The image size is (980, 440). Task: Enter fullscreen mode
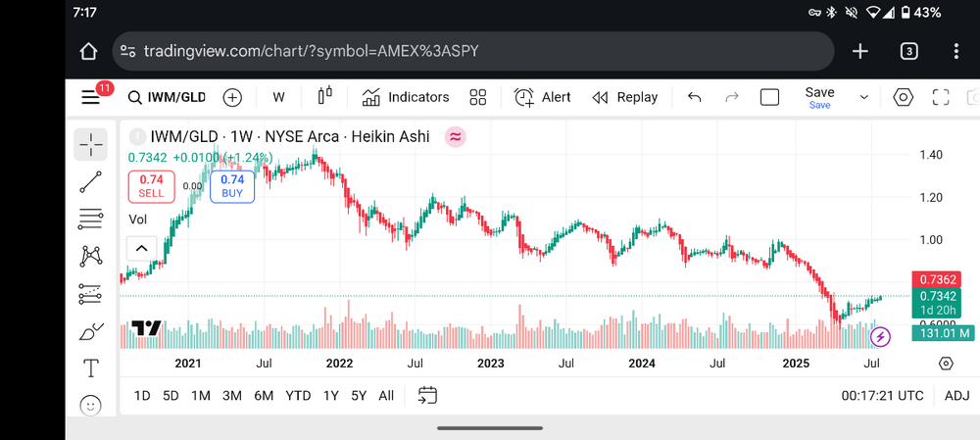(941, 97)
